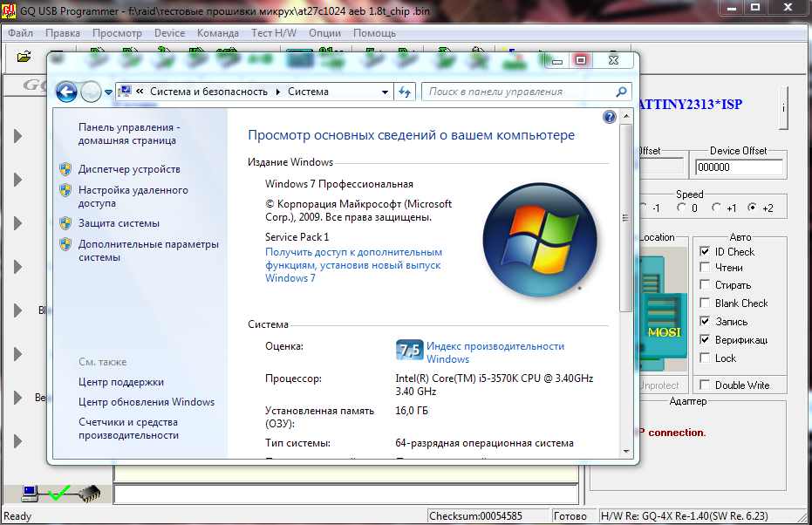This screenshot has height=525, width=812.
Task: Open Дополнительные параметры системы
Action: 148,250
